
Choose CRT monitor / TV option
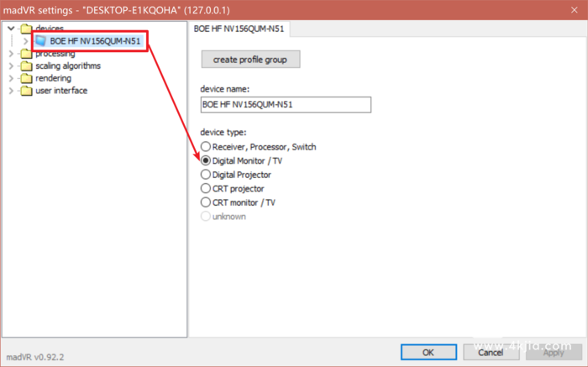pyautogui.click(x=206, y=202)
